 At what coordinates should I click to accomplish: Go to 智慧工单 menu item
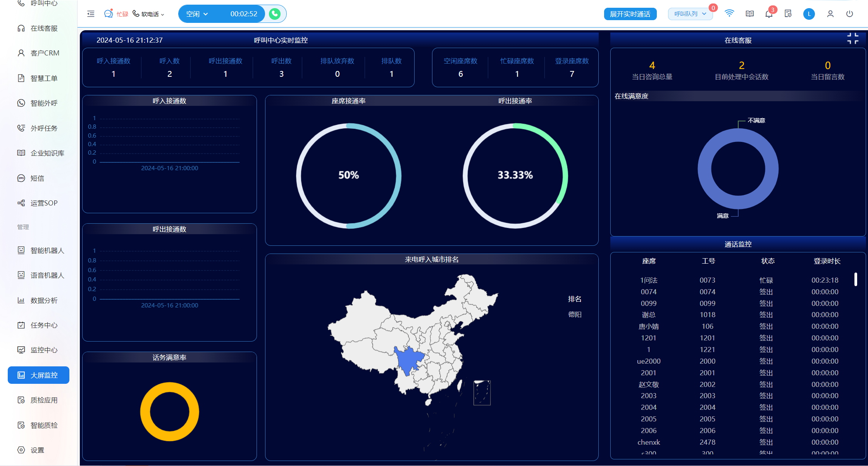coord(38,78)
